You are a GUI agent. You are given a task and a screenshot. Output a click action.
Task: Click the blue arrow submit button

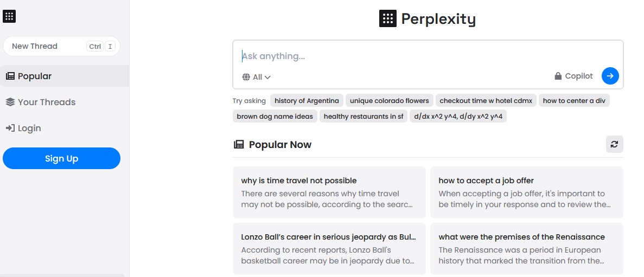tap(610, 76)
